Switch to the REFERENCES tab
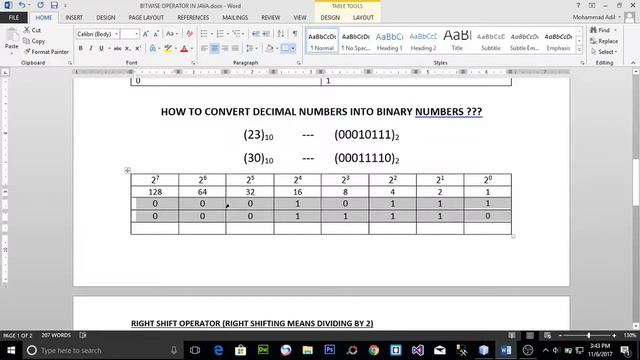 (193, 18)
